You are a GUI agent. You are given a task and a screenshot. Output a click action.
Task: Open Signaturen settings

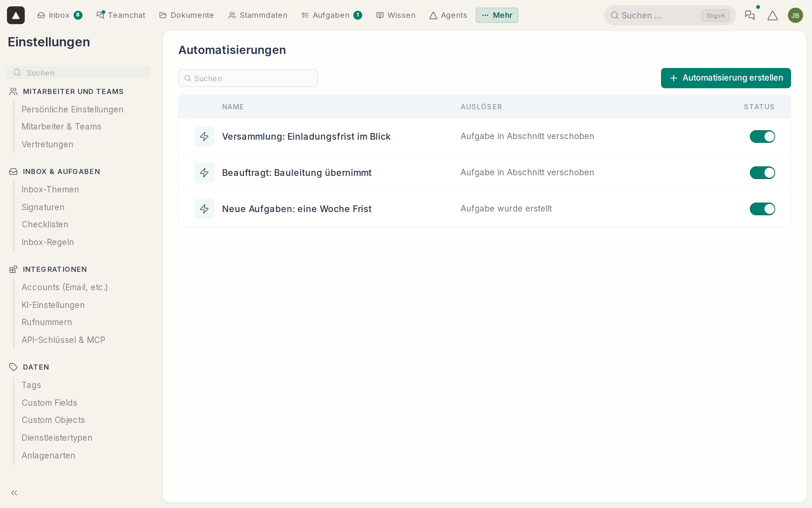43,207
